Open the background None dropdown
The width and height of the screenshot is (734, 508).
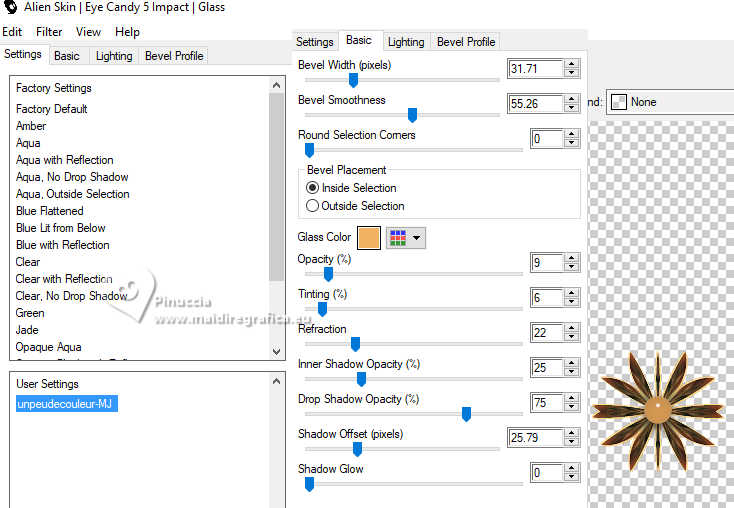671,102
